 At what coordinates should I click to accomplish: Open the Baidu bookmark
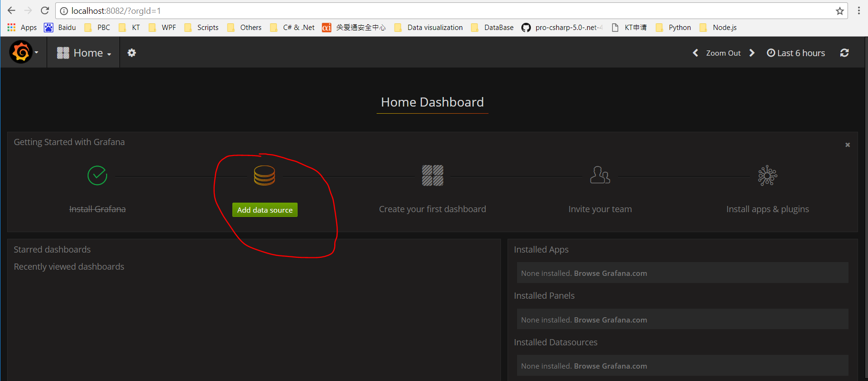(x=60, y=27)
